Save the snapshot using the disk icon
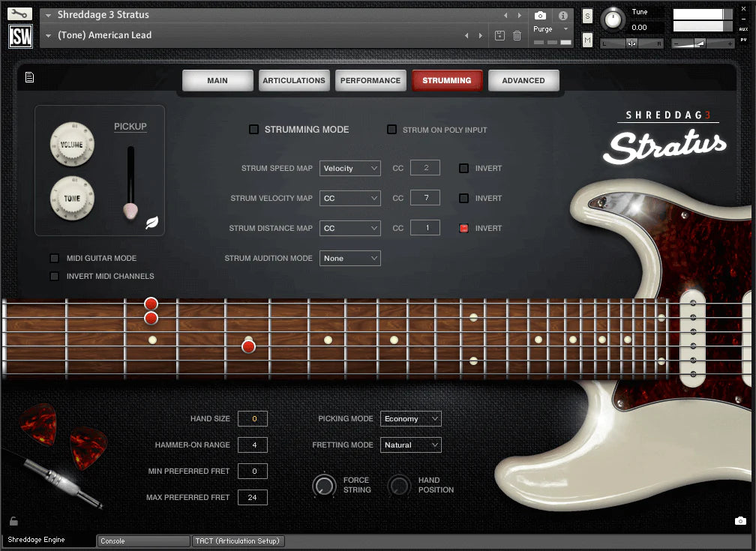Viewport: 756px width, 551px height. coord(499,35)
